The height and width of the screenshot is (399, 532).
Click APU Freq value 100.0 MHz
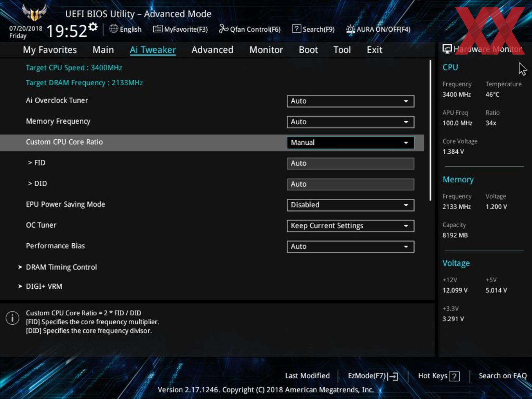[458, 123]
